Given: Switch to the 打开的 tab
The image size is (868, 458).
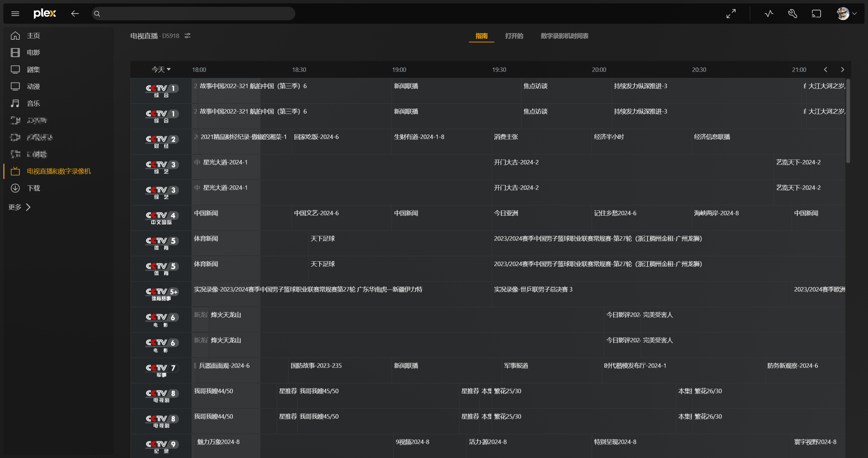Looking at the screenshot, I should 514,36.
